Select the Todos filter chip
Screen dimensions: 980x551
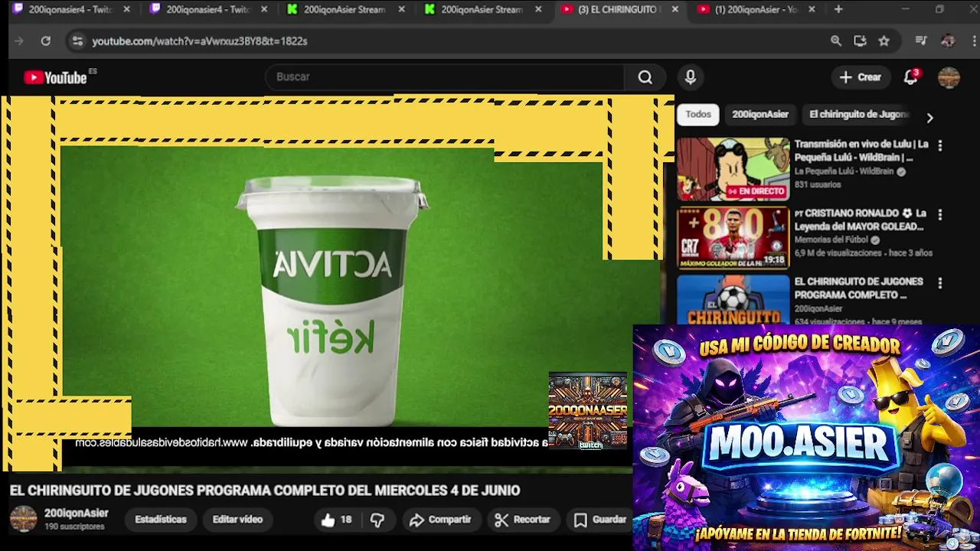coord(697,114)
